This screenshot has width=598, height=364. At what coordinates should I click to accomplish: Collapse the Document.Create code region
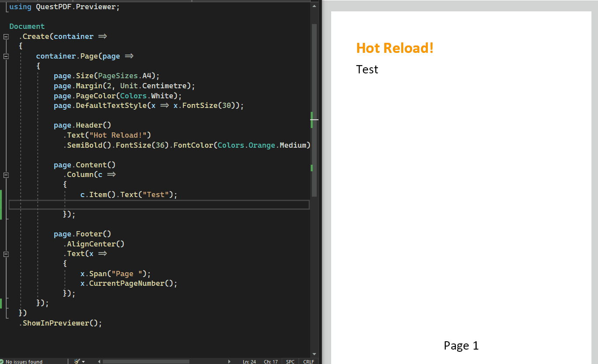[x=6, y=36]
